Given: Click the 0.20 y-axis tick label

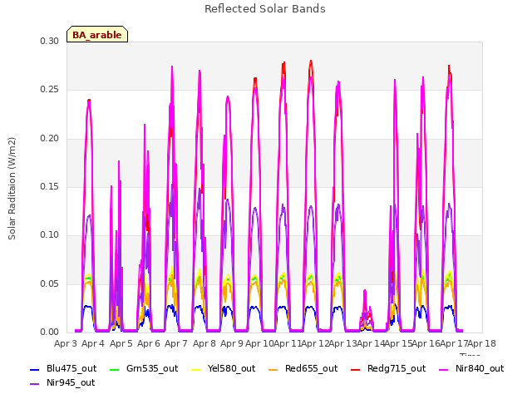Looking at the screenshot, I should click(50, 138).
